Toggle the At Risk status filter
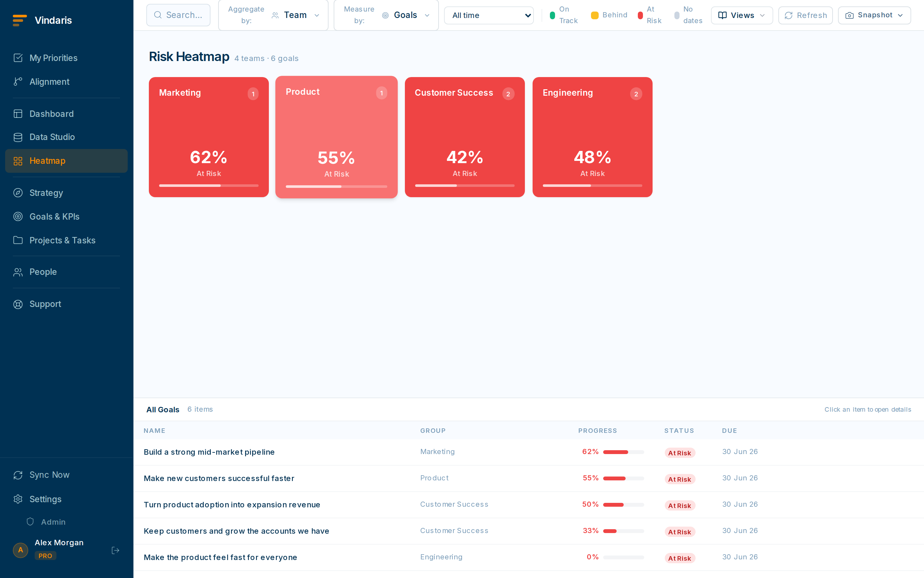 pyautogui.click(x=649, y=15)
